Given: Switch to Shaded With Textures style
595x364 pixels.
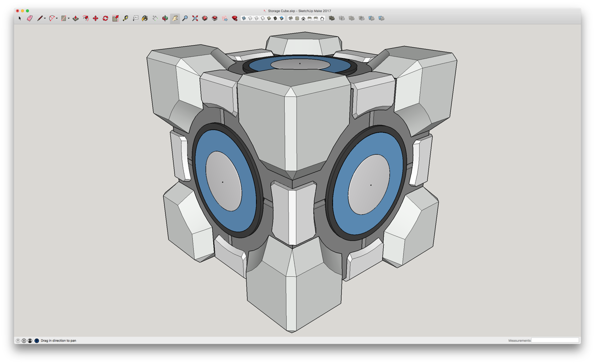Looking at the screenshot, I should click(x=275, y=18).
